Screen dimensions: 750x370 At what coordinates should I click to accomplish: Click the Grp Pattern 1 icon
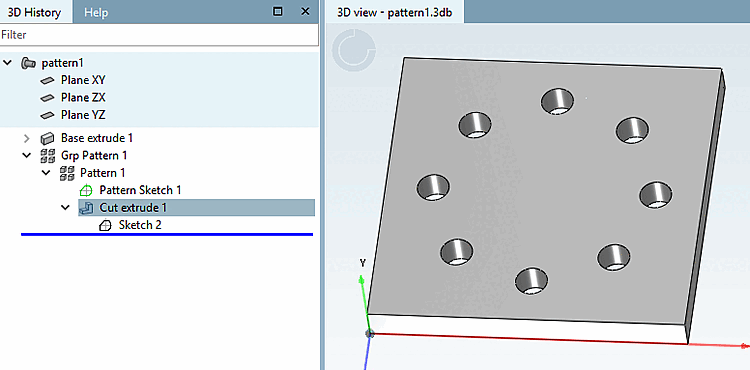(48, 156)
